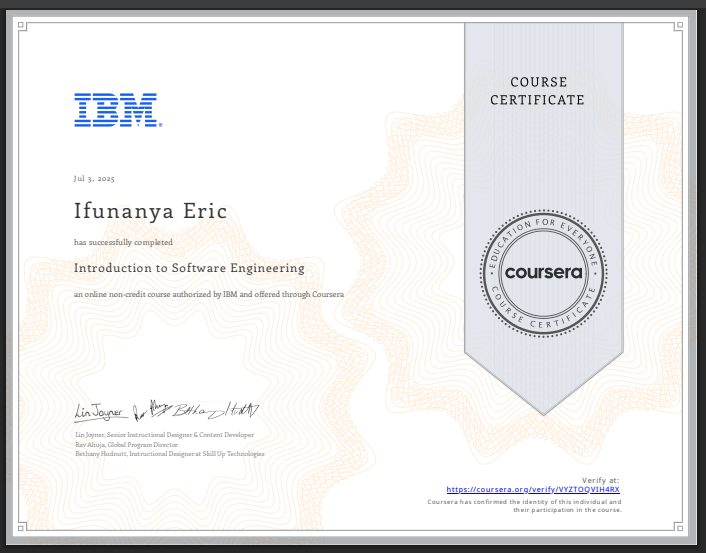This screenshot has width=706, height=553.
Task: Click the Introduction to Software Engineering title
Action: [189, 268]
